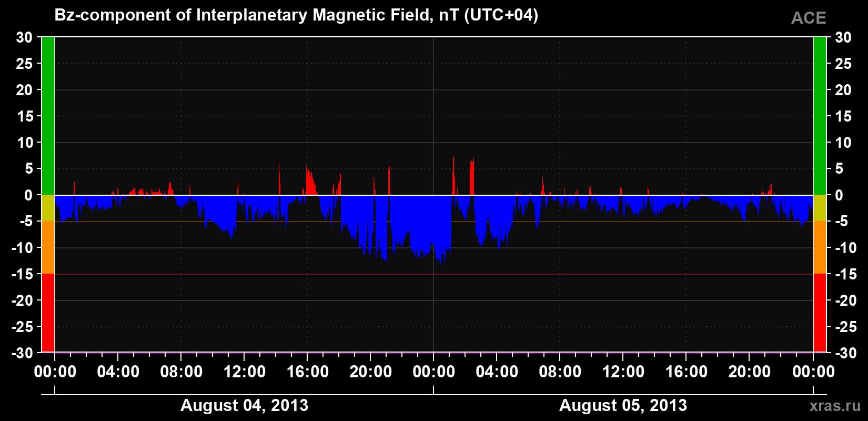Click the 0 value on right y-axis
The image size is (868, 421).
[x=839, y=195]
